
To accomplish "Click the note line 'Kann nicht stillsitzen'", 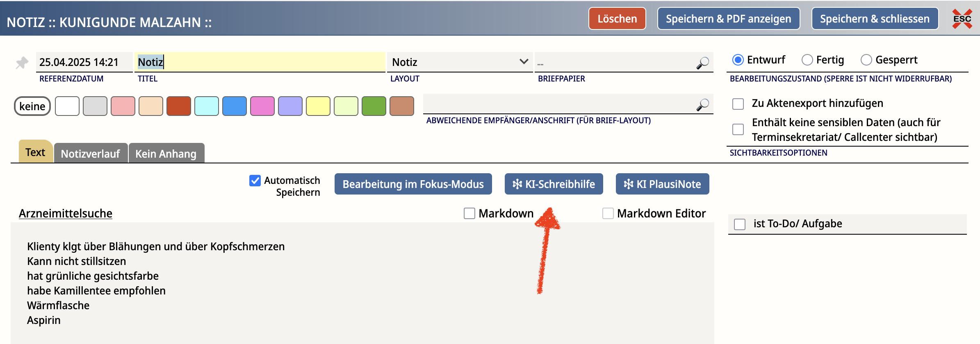I will coord(77,261).
